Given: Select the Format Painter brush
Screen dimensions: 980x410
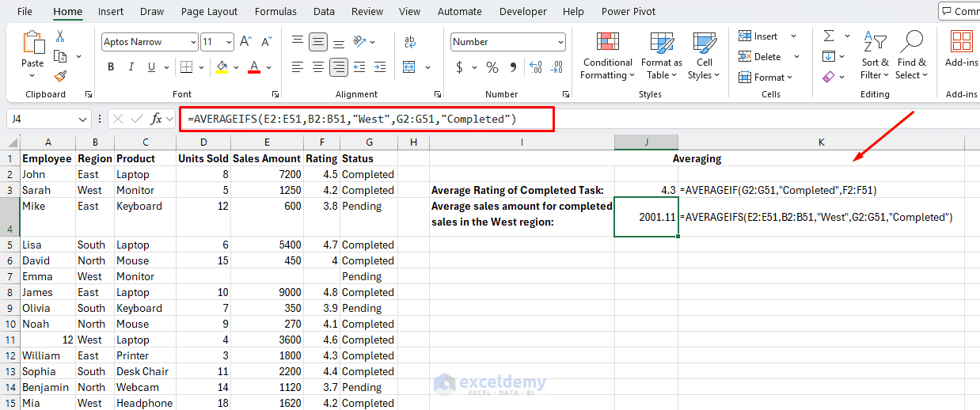Looking at the screenshot, I should (x=60, y=76).
